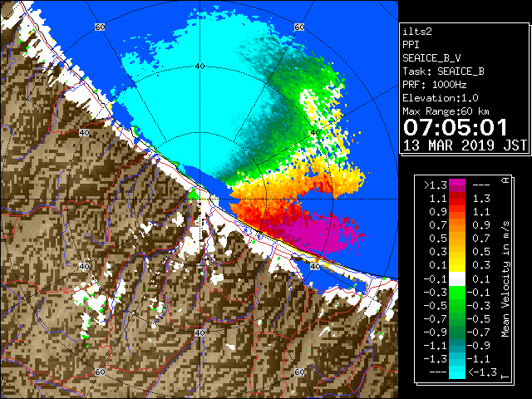
Task: Pick the bright red swatch in the velocity scale
Action: coord(457,202)
